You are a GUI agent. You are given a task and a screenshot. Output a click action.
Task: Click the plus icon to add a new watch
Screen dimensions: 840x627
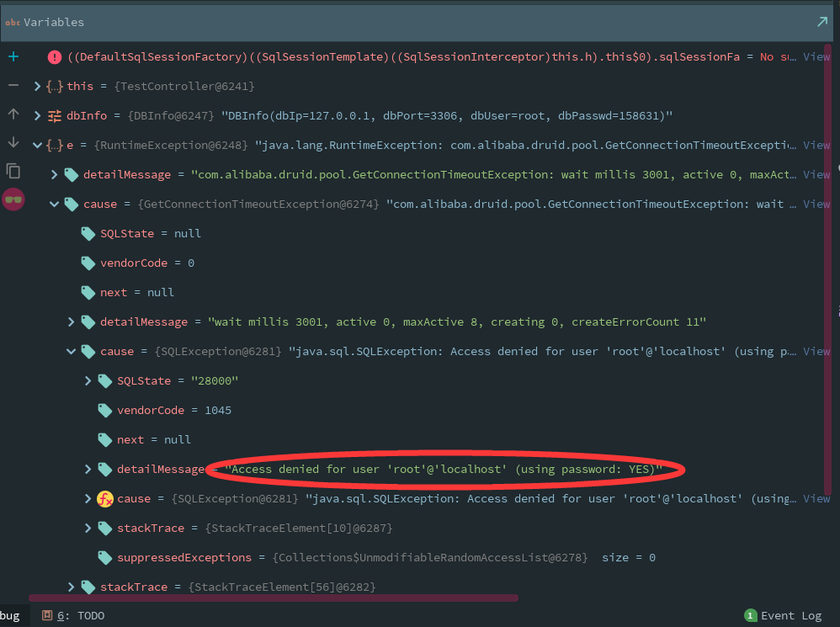tap(13, 56)
